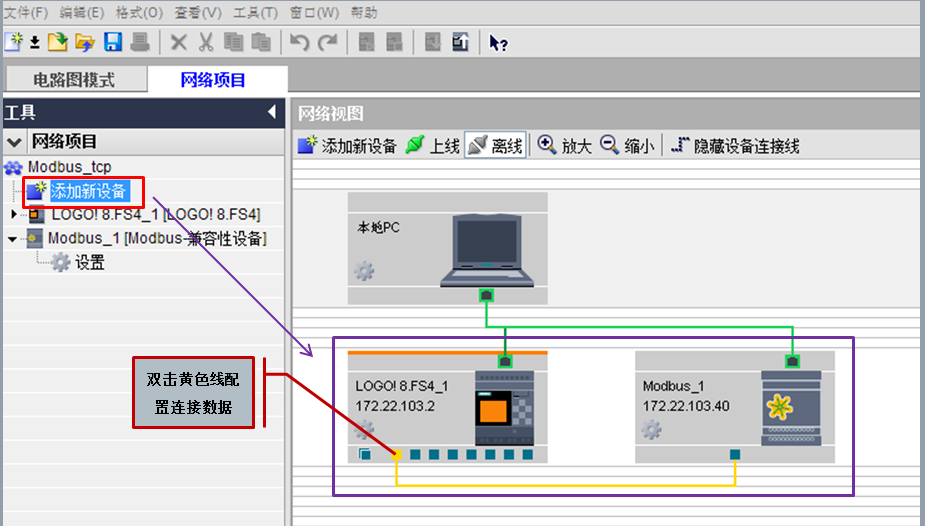
Task: Click the 缩小 zoom out button
Action: 627,146
